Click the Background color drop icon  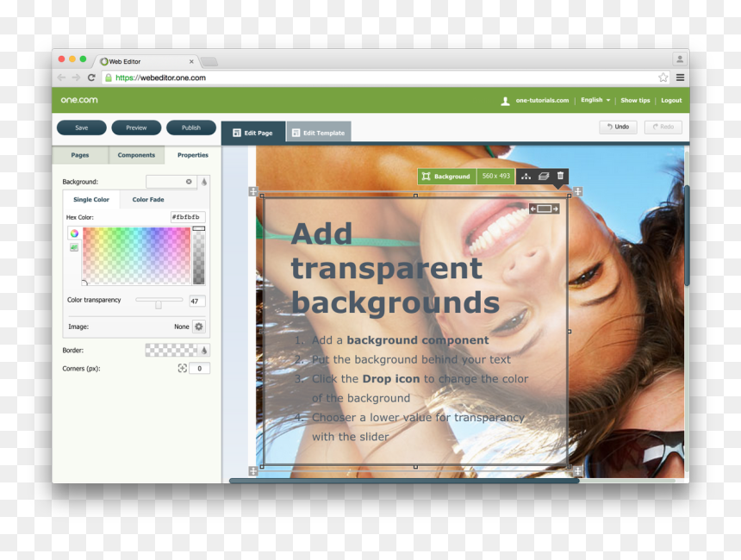(204, 182)
